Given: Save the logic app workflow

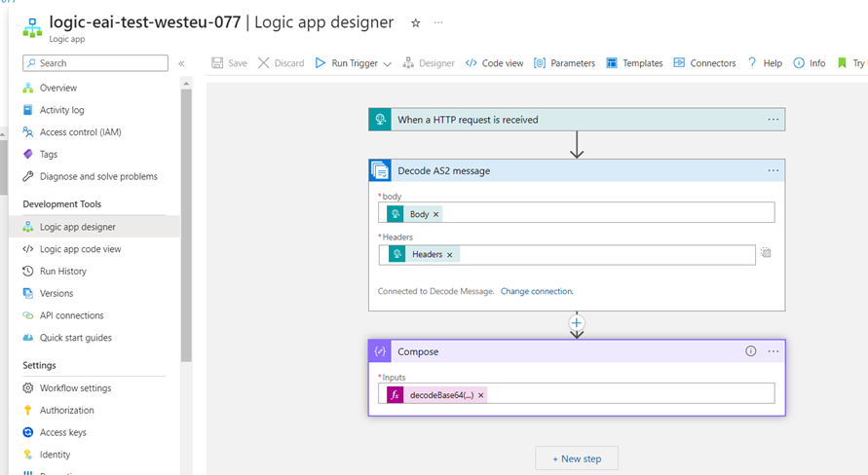Looking at the screenshot, I should (x=229, y=63).
